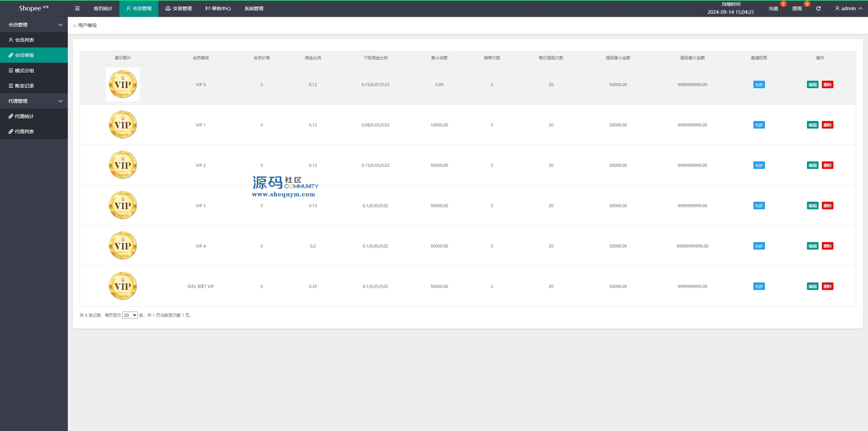This screenshot has width=868, height=431.
Task: Toggle 允许 invite permission for VIP 3
Action: pyautogui.click(x=759, y=206)
